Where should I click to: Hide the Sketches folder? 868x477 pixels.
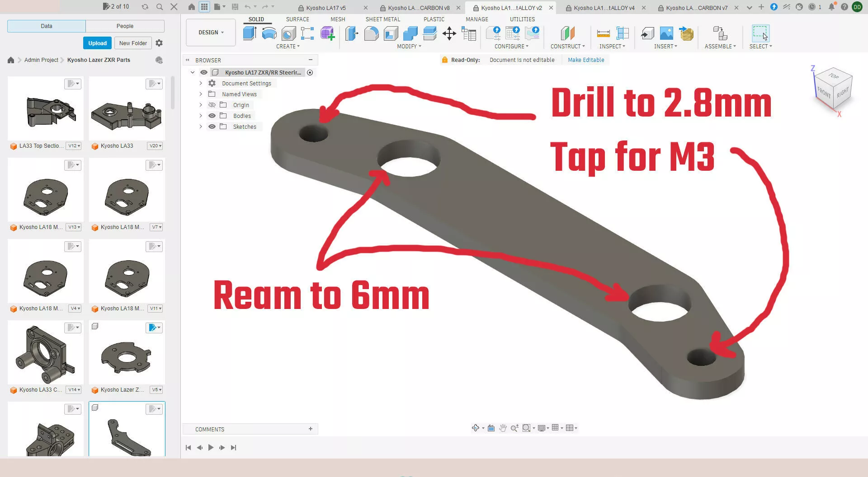(x=212, y=126)
